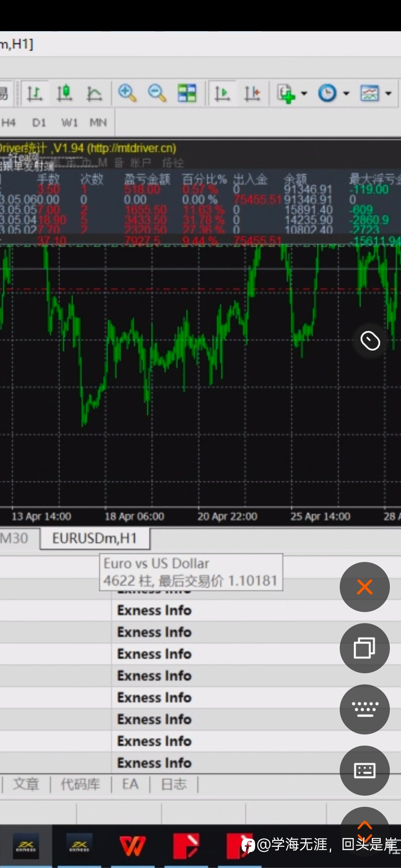Click the 518.00 profit value
Image resolution: width=401 pixels, height=868 pixels.
point(142,190)
